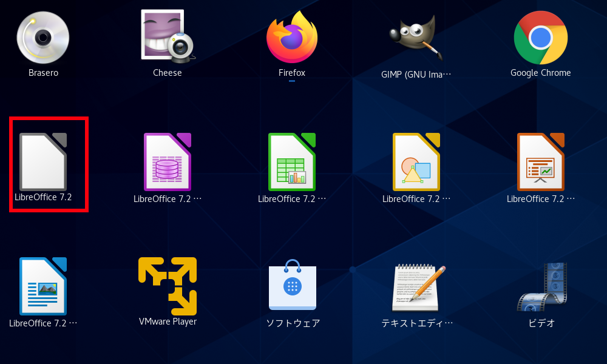Click the "VMware Player" text label

(168, 322)
